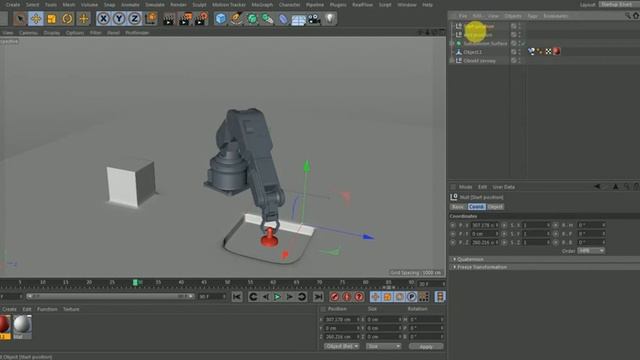Click the Object Manager search icon

coord(628,16)
